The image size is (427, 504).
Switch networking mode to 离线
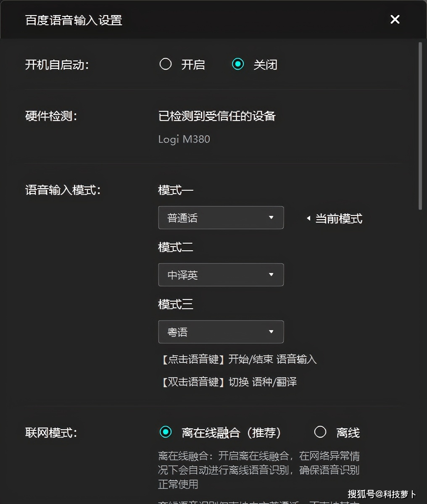[320, 432]
